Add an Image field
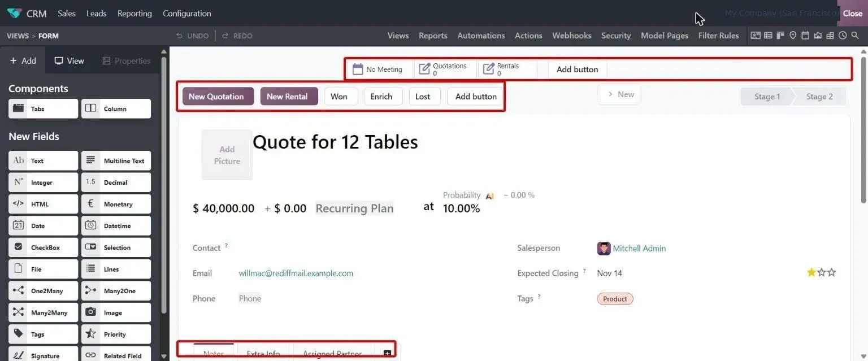The width and height of the screenshot is (868, 361). [x=116, y=312]
